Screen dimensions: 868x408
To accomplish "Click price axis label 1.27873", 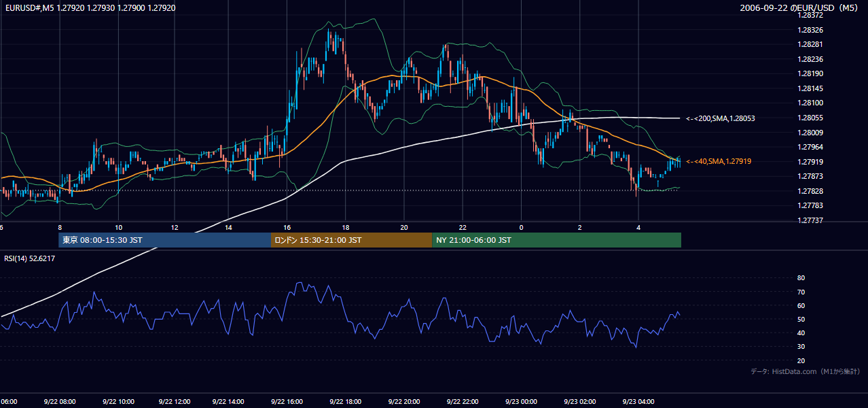I will click(812, 176).
